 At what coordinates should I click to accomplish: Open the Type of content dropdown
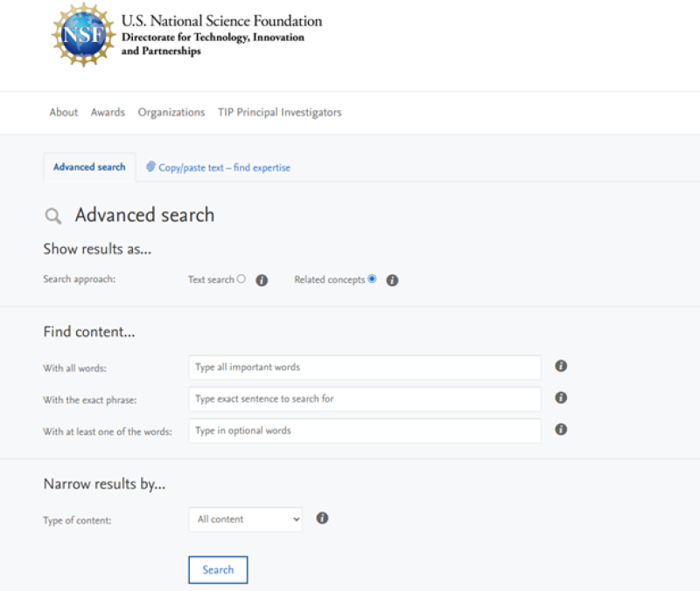245,518
